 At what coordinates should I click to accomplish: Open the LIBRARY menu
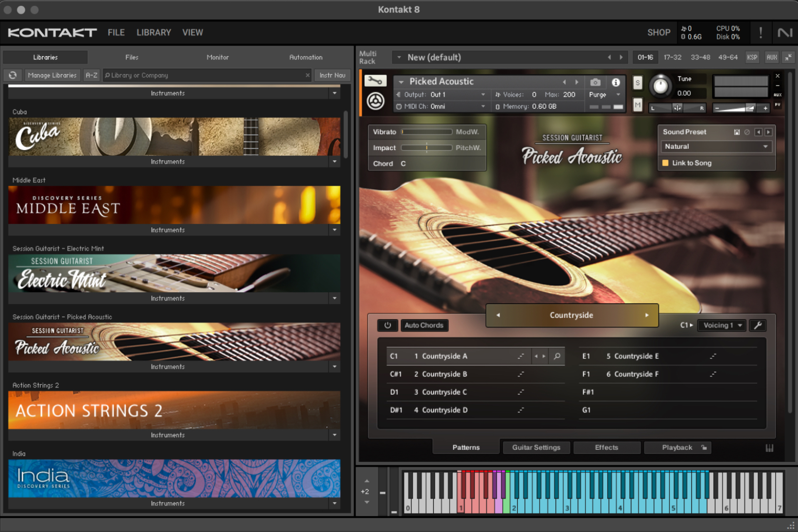tap(154, 32)
